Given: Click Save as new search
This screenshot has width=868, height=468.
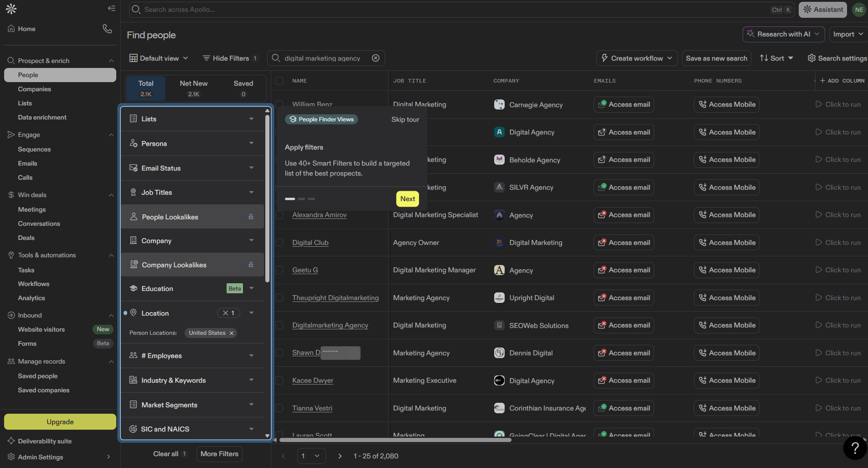Looking at the screenshot, I should tap(716, 58).
